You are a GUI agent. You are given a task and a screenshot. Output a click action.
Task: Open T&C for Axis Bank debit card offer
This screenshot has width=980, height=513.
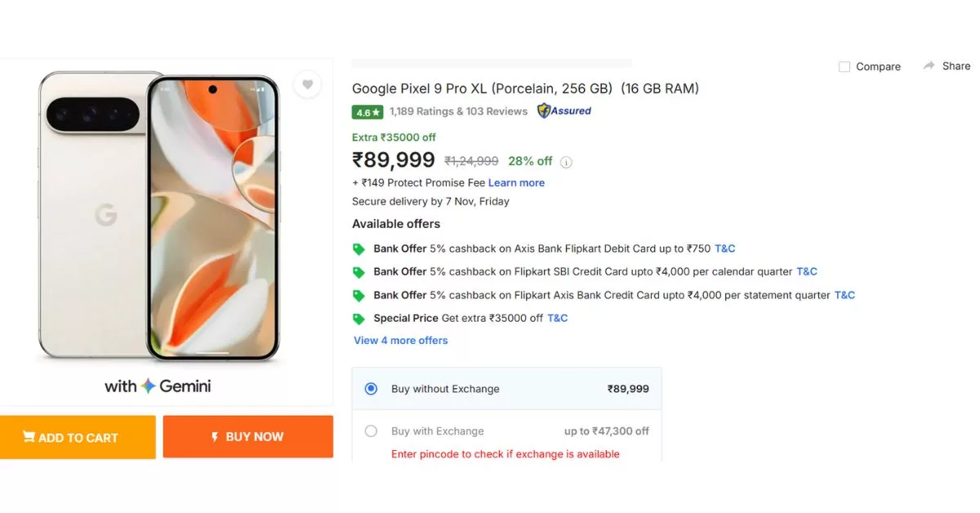(x=725, y=248)
